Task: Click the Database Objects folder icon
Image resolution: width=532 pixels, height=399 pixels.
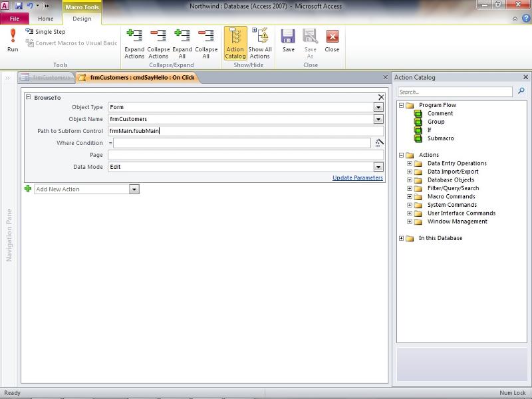Action: 418,180
